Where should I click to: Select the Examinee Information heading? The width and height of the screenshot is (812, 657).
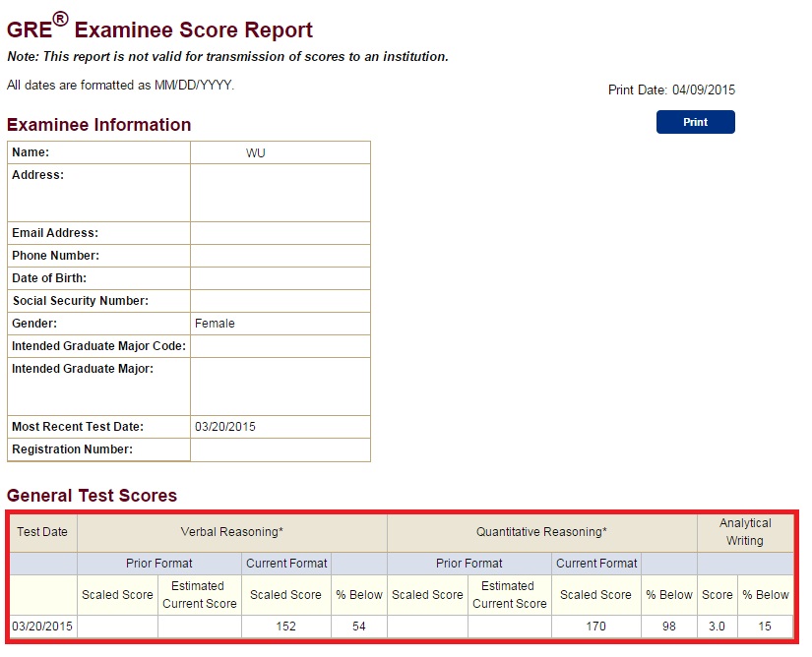click(98, 125)
